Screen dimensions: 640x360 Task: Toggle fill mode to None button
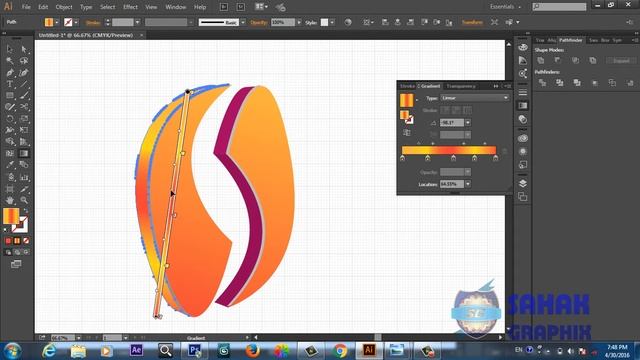(x=26, y=241)
